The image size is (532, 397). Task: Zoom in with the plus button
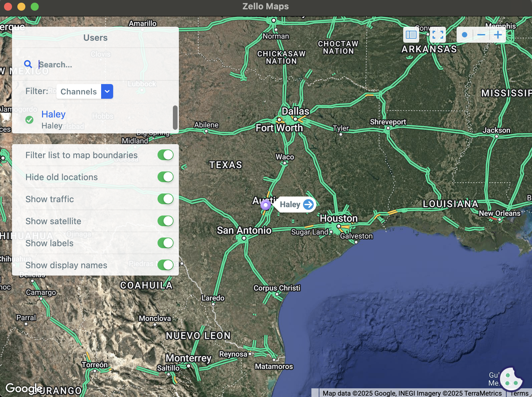(498, 35)
